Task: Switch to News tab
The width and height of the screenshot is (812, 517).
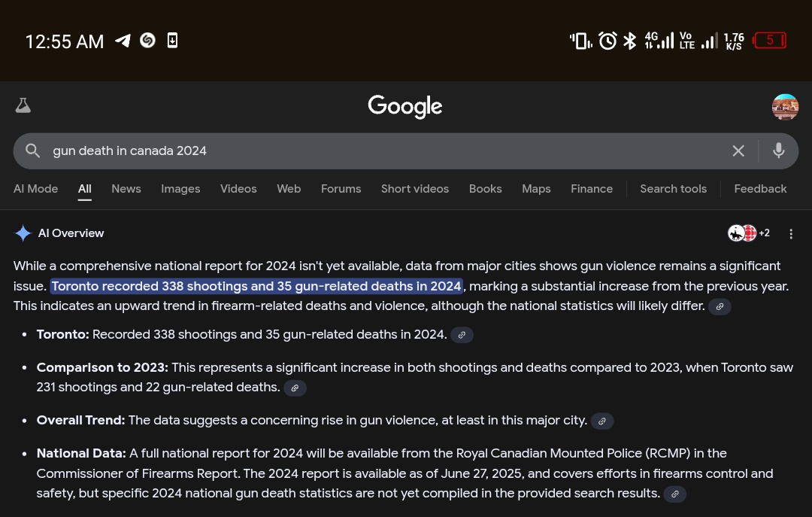Action: click(126, 189)
